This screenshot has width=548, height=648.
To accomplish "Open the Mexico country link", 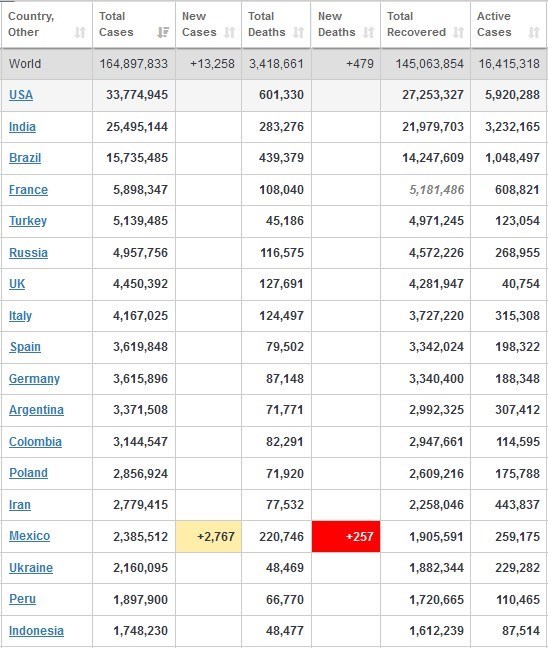I will (29, 536).
